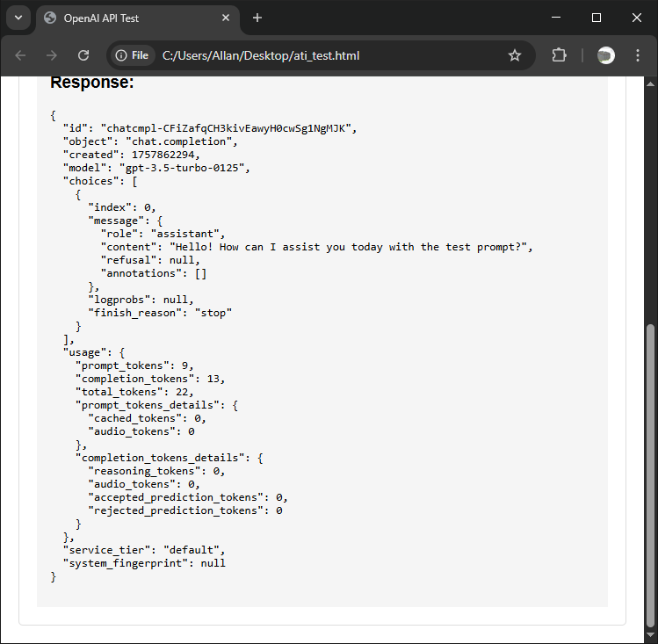Click the scrollbar up arrow

pyautogui.click(x=650, y=84)
